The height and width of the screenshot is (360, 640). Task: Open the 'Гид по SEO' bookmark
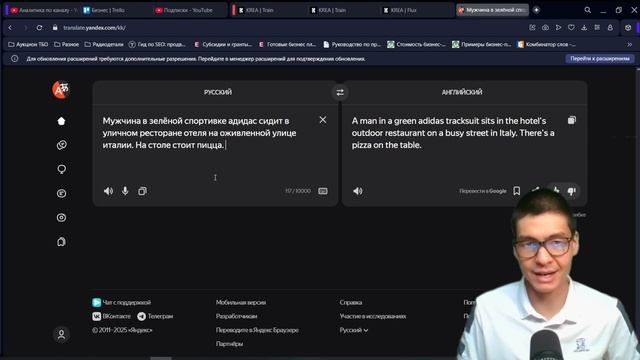tap(157, 44)
